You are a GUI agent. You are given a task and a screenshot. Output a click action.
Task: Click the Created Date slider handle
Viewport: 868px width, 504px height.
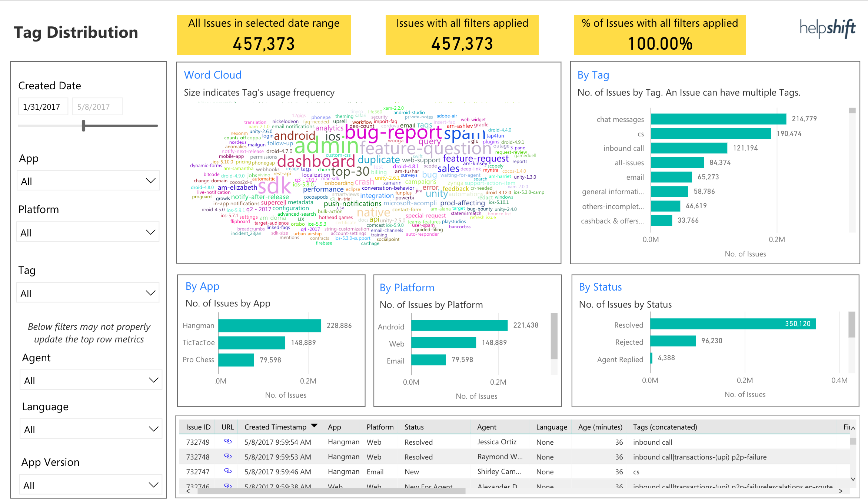[84, 126]
